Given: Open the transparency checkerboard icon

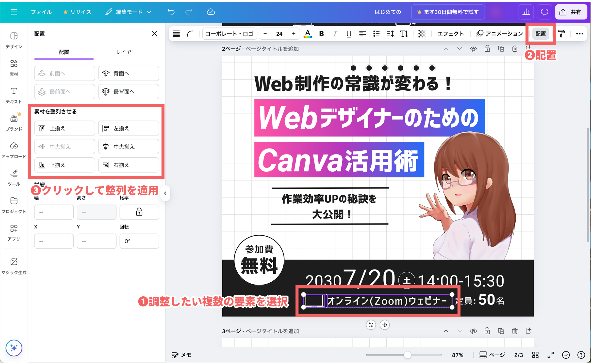Looking at the screenshot, I should coord(422,34).
